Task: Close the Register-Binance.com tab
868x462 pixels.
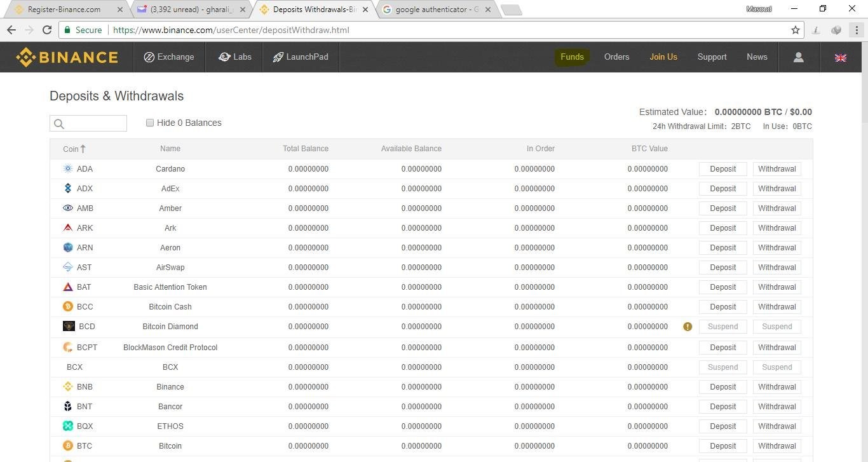Action: point(120,10)
